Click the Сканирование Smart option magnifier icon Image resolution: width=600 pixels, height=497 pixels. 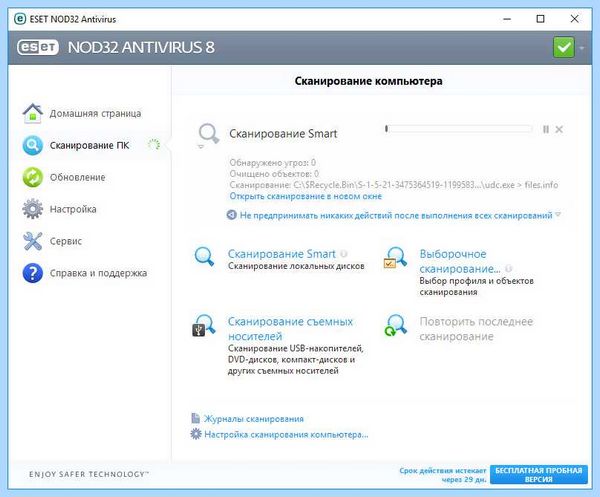click(204, 256)
